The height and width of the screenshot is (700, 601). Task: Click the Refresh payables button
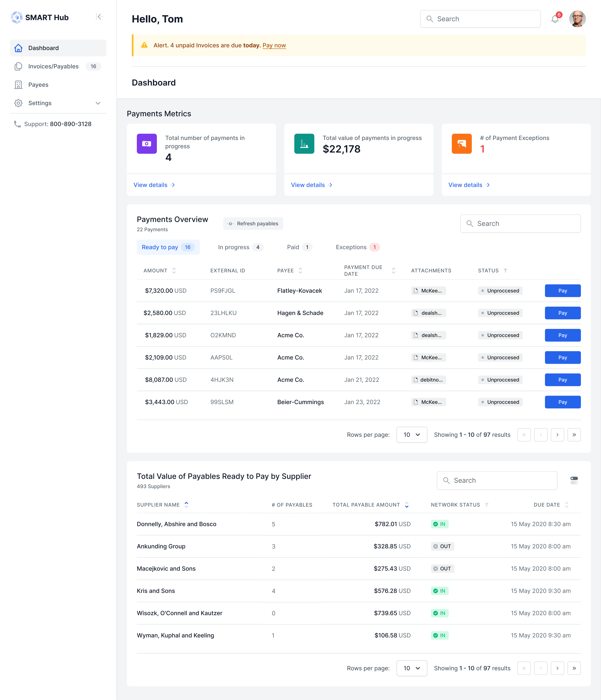pyautogui.click(x=253, y=224)
